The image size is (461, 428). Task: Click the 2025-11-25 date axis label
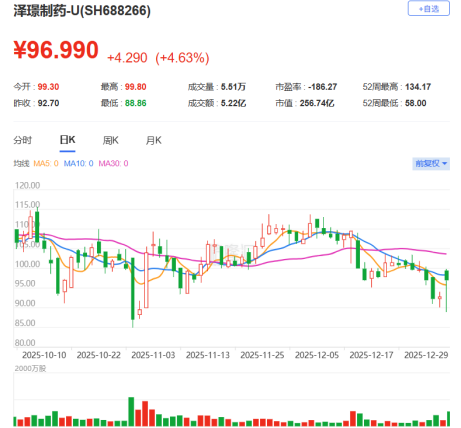(x=262, y=355)
